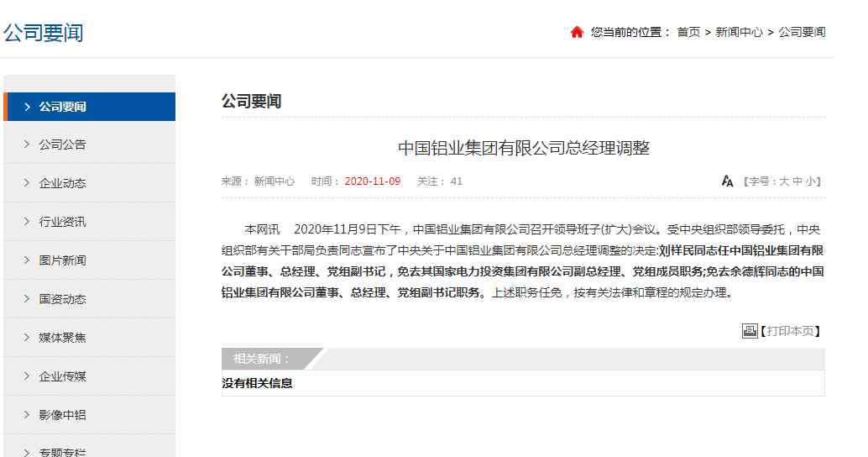Select small font size 小

click(x=810, y=181)
